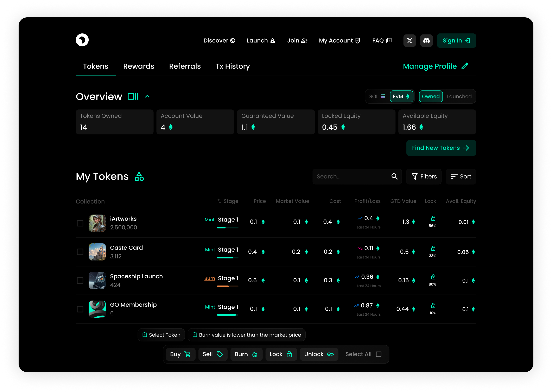This screenshot has width=552, height=392.
Task: Click the Sort icon next to Filters
Action: tap(454, 176)
